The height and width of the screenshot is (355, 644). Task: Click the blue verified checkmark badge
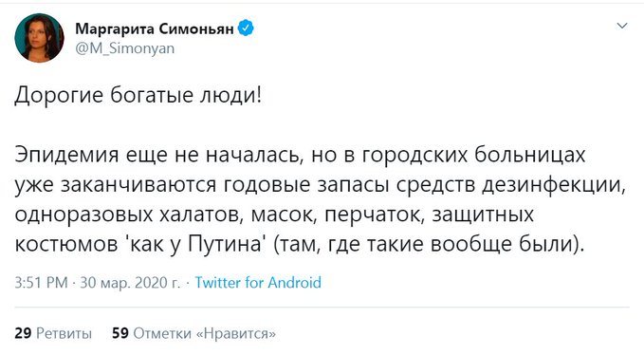pyautogui.click(x=246, y=28)
